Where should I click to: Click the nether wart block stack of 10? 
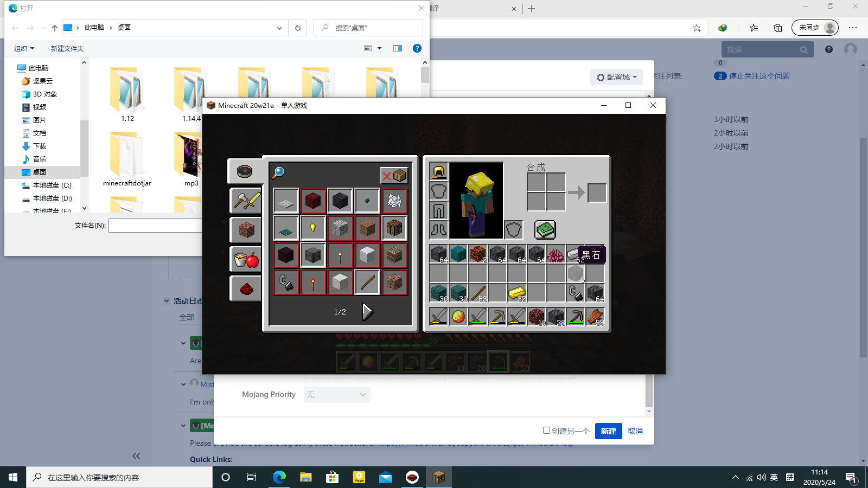point(537,317)
